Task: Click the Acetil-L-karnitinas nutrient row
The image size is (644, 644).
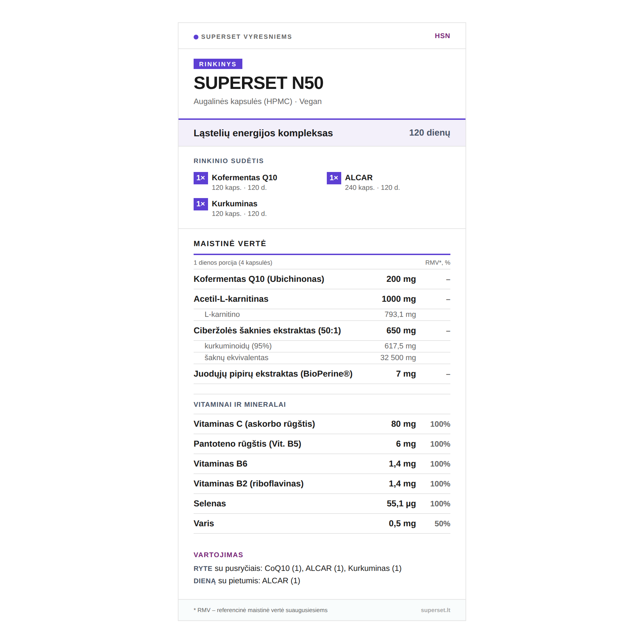Action: (231, 299)
